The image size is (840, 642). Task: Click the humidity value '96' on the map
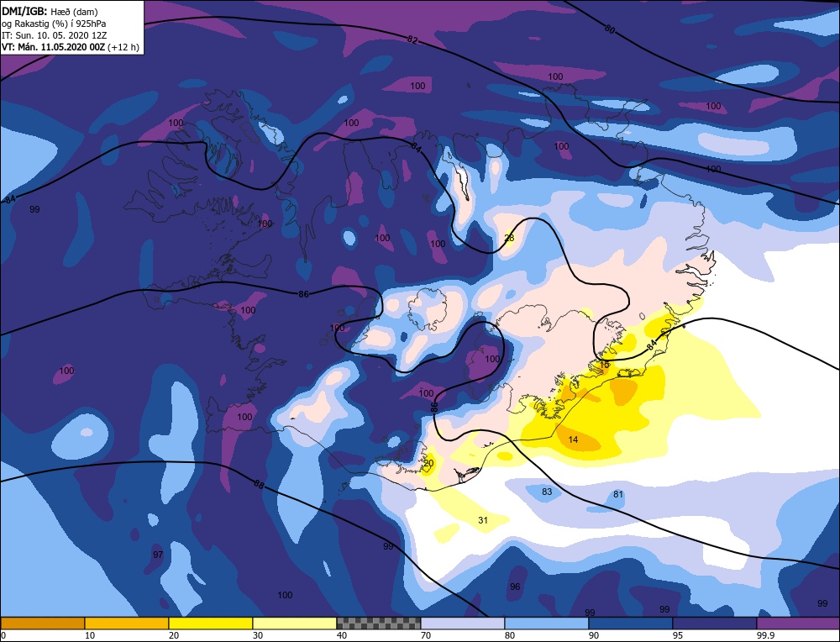(515, 587)
